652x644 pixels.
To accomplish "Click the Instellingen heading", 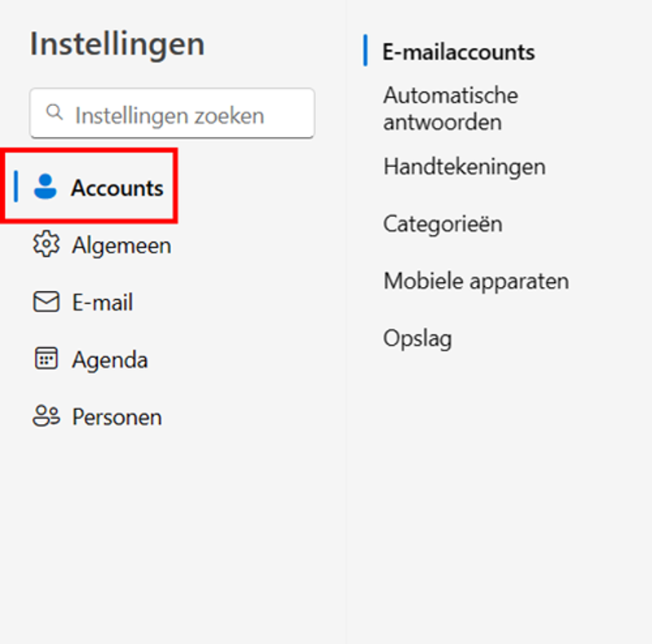I will click(x=117, y=44).
